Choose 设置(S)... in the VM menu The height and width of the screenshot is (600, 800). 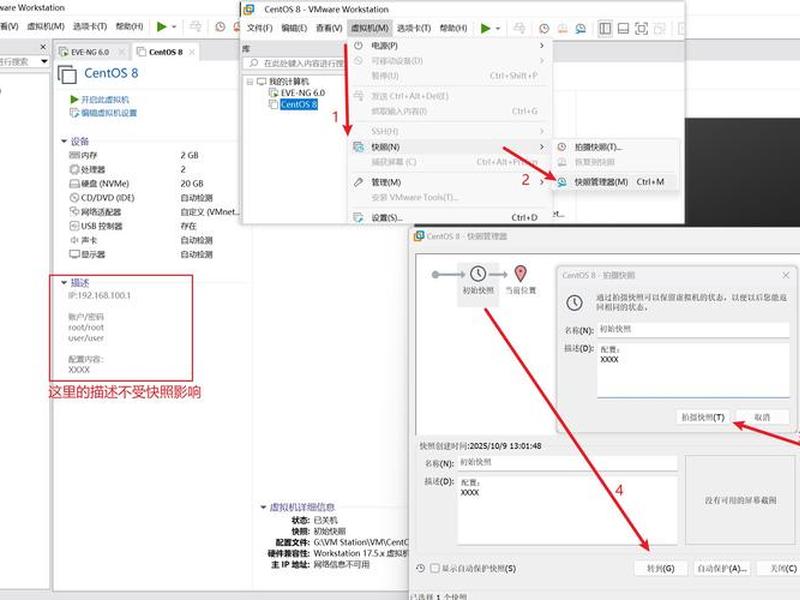click(x=448, y=217)
